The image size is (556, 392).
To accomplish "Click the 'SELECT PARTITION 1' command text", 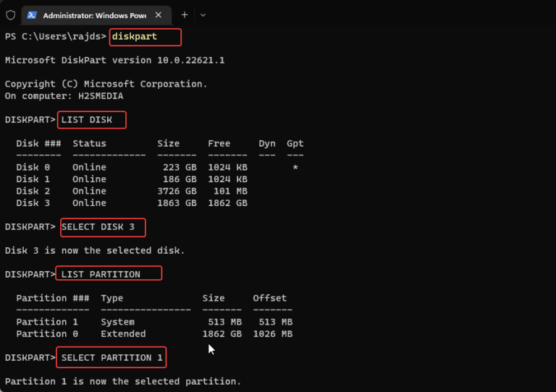I will coord(111,358).
